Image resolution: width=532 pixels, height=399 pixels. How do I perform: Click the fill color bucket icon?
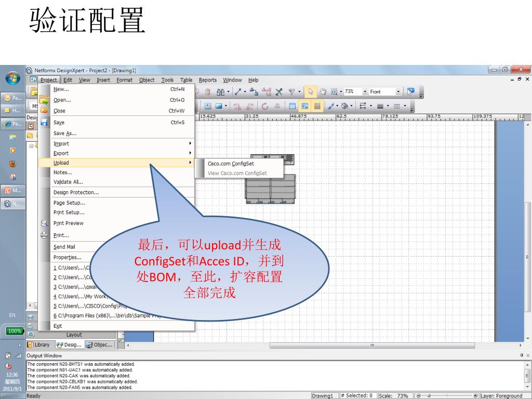[x=345, y=106]
